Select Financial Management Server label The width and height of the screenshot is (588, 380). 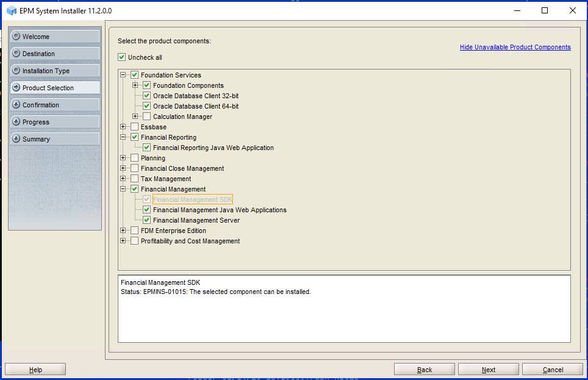pos(196,220)
